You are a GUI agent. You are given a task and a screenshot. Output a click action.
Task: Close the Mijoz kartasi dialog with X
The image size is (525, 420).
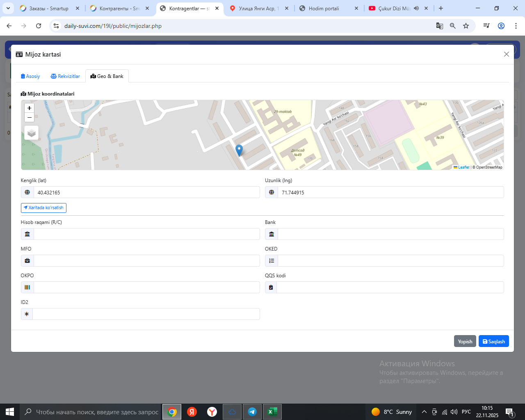(x=507, y=54)
